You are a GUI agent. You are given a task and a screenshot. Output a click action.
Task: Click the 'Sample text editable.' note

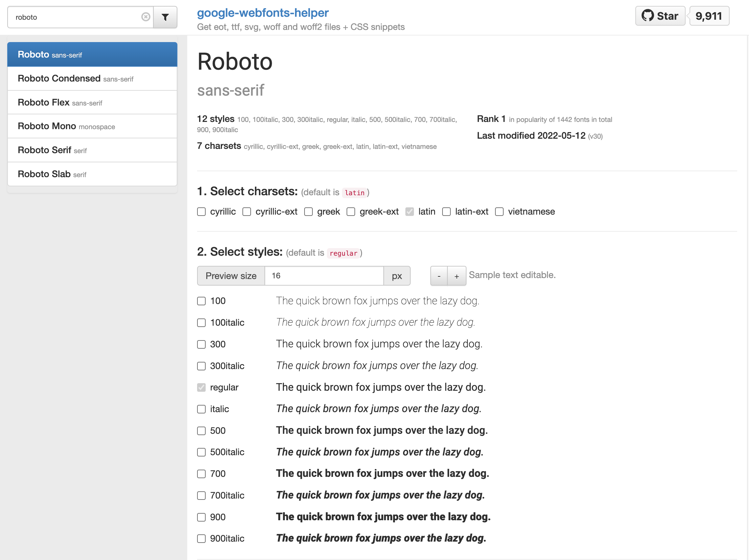tap(512, 275)
